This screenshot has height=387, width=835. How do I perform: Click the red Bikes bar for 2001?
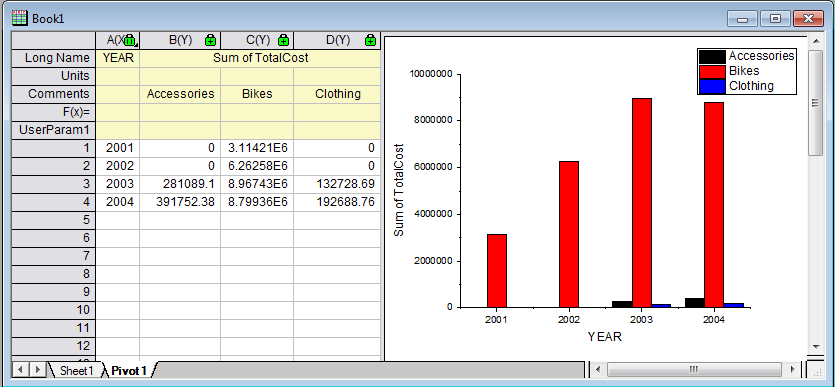(497, 270)
